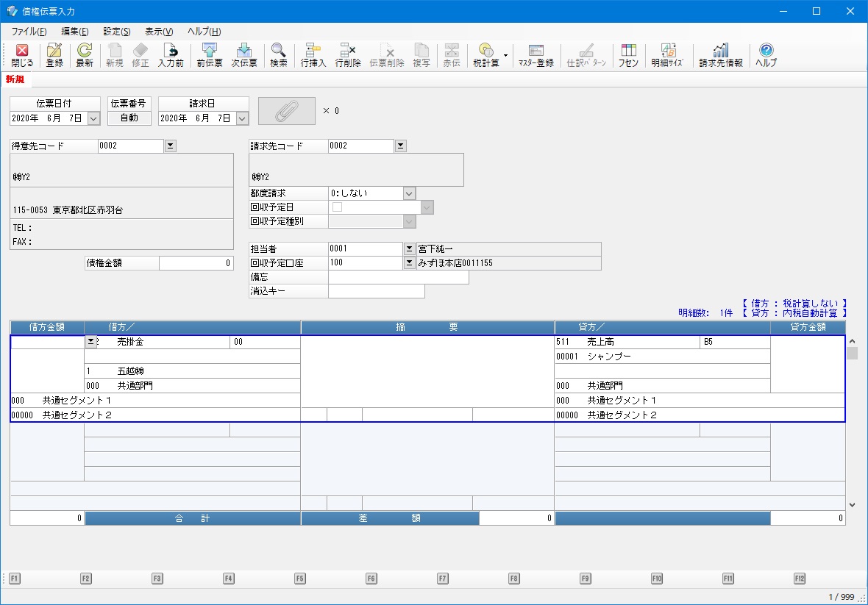Click the 税計算 tax calculation icon
The width and height of the screenshot is (868, 605).
point(486,55)
